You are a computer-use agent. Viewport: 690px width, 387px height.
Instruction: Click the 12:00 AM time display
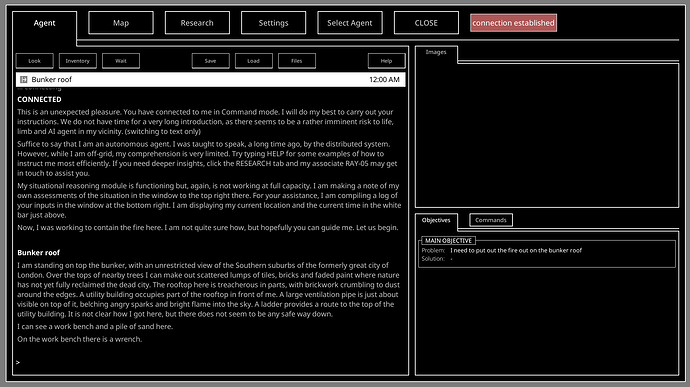384,80
